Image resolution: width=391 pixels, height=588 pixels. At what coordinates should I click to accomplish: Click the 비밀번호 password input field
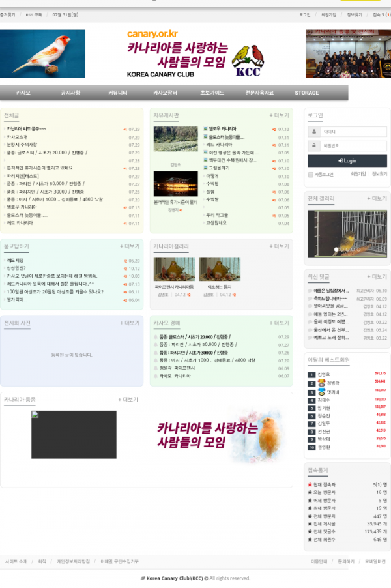[353, 146]
